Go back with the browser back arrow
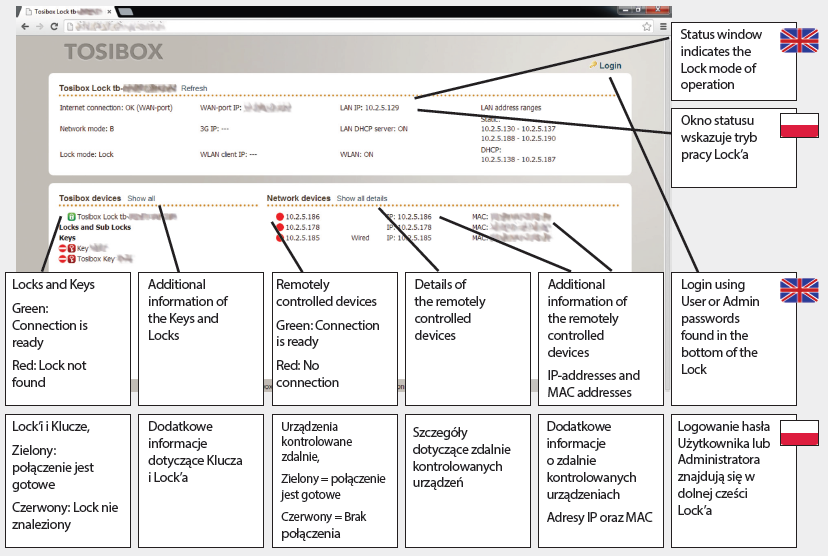The height and width of the screenshot is (556, 828). pyautogui.click(x=25, y=26)
